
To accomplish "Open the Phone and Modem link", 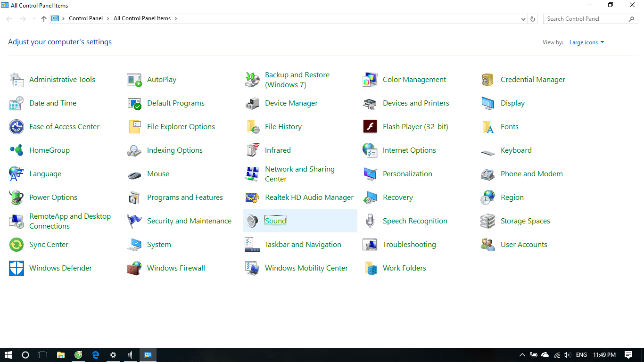I will (x=532, y=174).
